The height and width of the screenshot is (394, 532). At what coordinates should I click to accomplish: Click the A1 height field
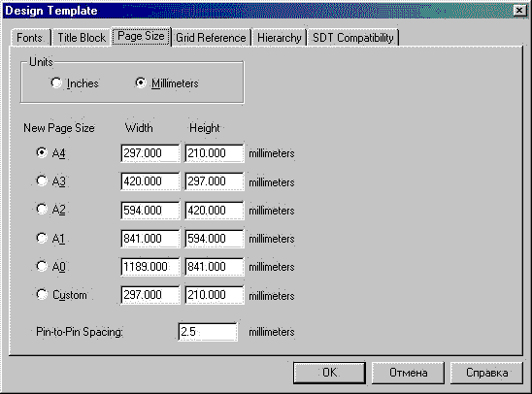pyautogui.click(x=215, y=239)
